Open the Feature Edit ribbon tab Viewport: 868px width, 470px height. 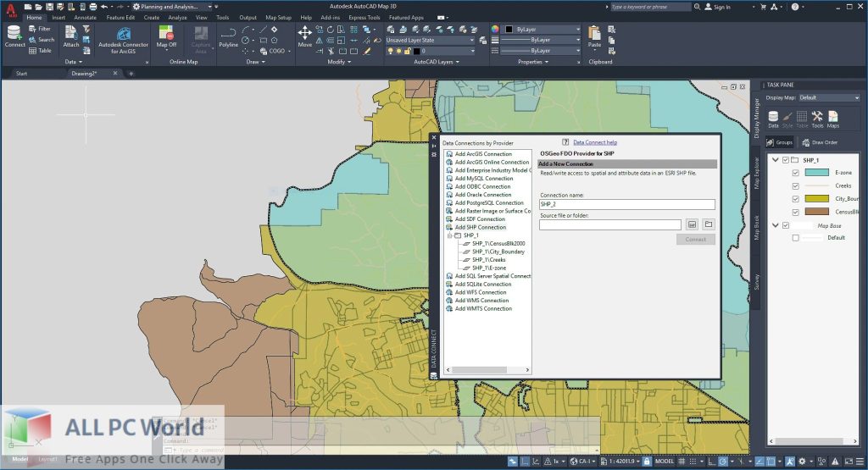click(120, 18)
